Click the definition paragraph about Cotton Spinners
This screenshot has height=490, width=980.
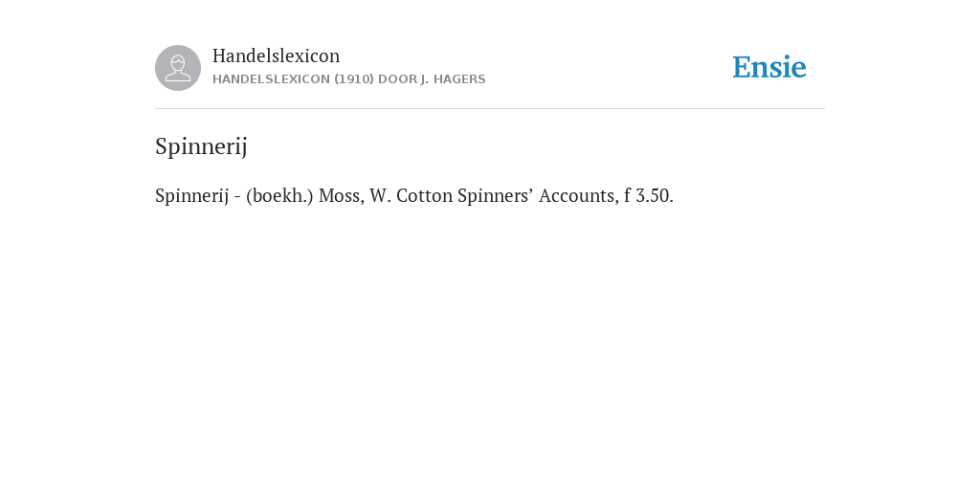pos(414,195)
